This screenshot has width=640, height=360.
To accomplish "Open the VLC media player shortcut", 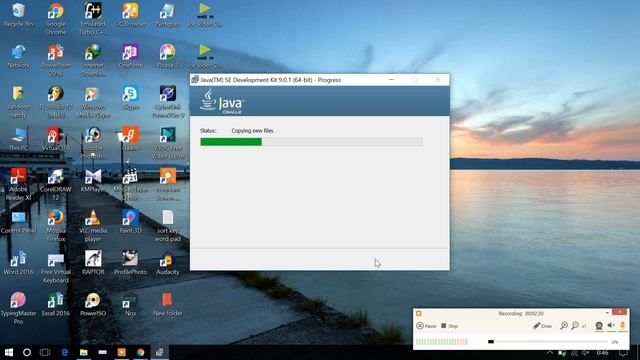I will pos(93,226).
